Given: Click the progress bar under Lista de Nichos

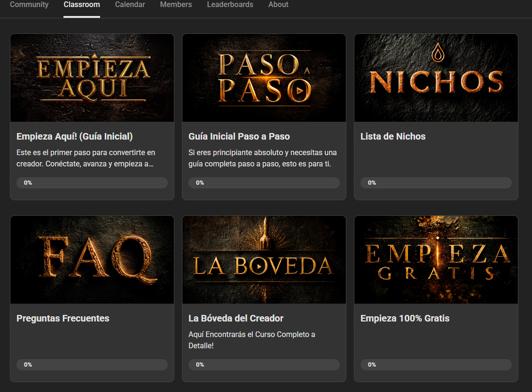Looking at the screenshot, I should tap(436, 182).
